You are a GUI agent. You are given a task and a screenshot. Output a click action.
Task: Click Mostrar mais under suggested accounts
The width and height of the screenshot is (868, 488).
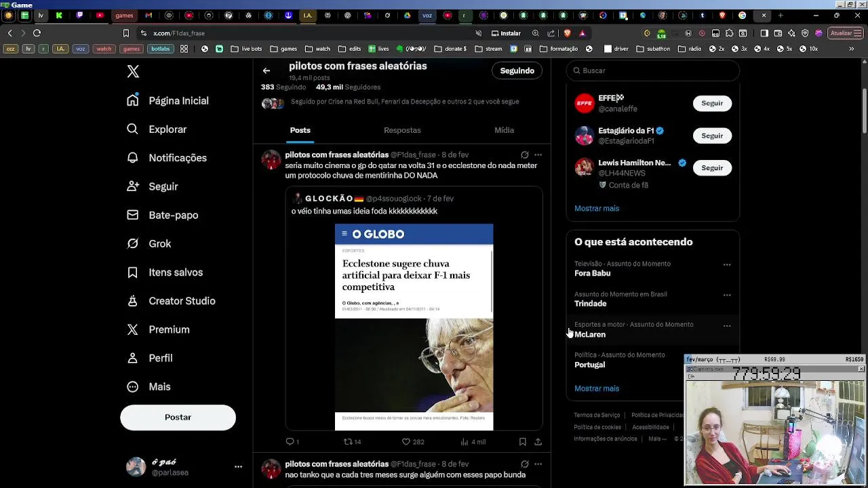coord(597,208)
